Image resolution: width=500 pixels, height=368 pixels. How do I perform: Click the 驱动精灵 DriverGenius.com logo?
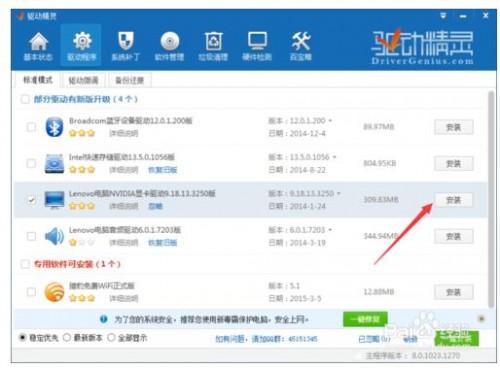point(422,47)
